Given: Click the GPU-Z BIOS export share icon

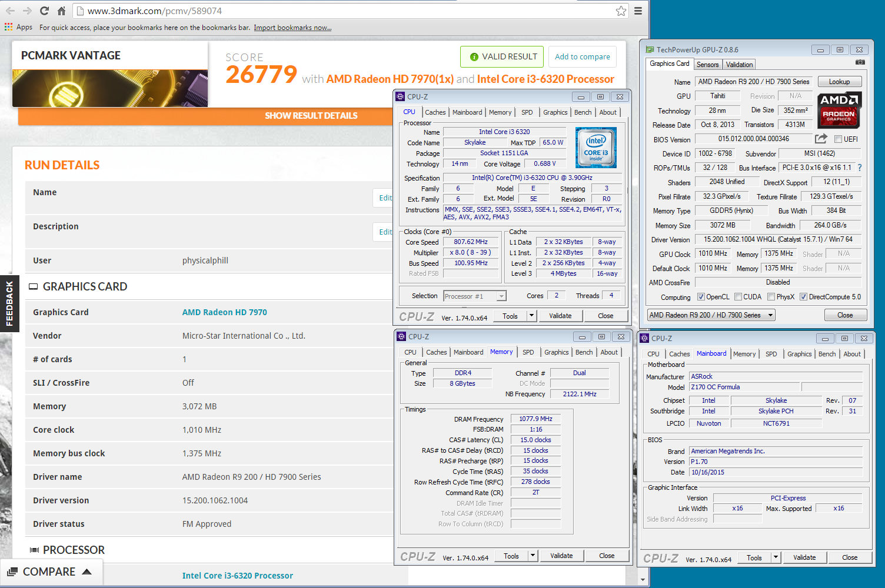Looking at the screenshot, I should 821,139.
